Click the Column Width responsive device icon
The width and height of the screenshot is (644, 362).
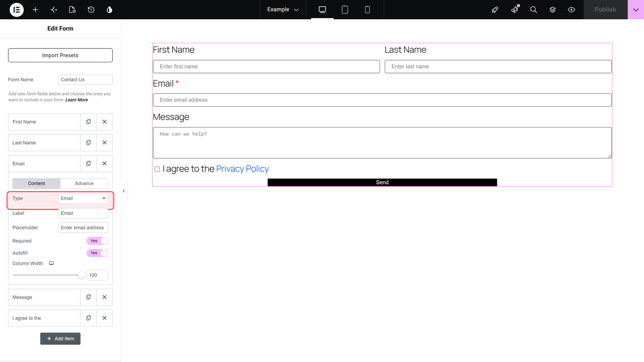click(x=52, y=263)
